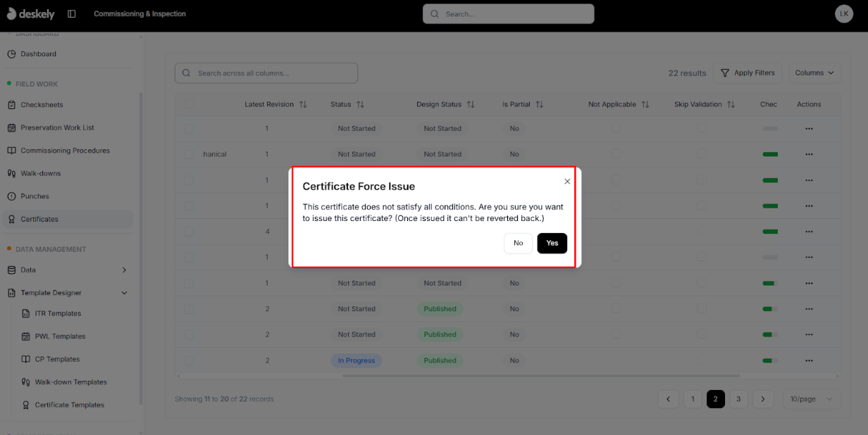This screenshot has height=435, width=868.
Task: Select Certificate Templates under Template Designer
Action: click(70, 405)
